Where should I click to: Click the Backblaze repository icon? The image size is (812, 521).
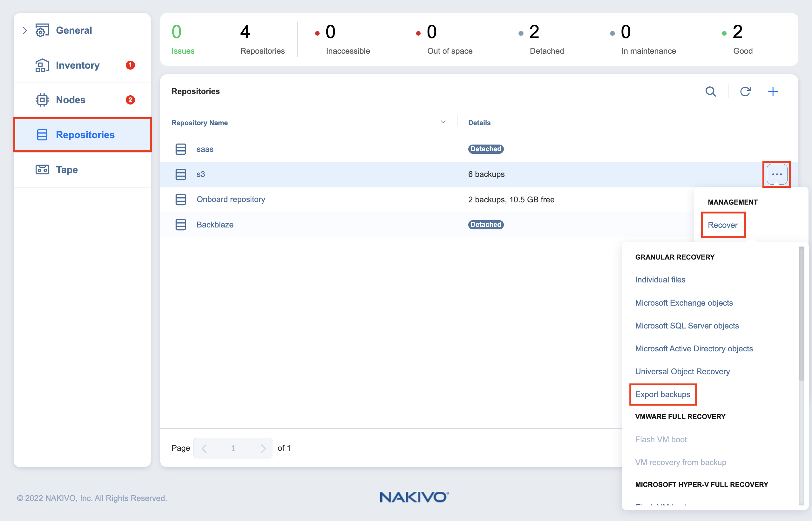[x=181, y=225]
